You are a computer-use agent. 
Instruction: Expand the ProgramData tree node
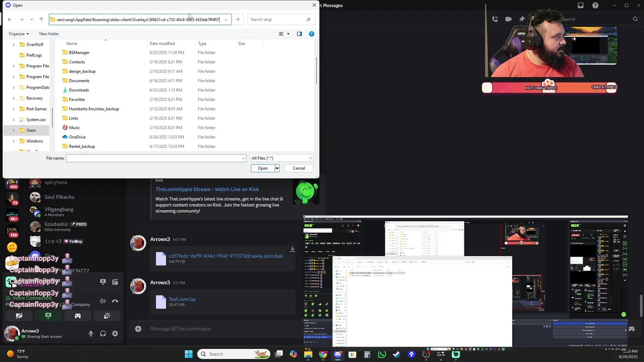(14, 87)
